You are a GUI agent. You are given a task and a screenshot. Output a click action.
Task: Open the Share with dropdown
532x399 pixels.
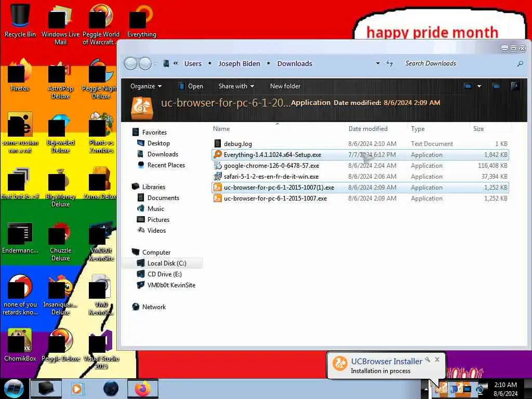[236, 86]
